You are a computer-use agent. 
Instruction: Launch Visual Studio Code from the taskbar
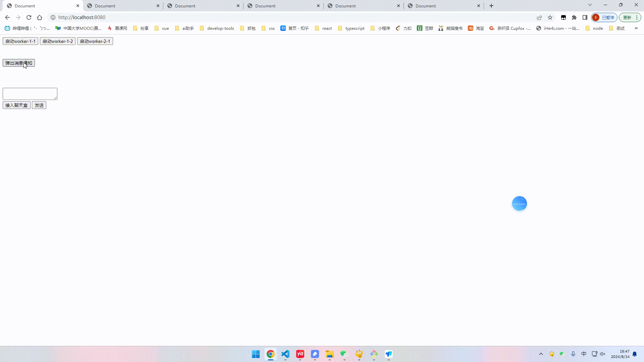pos(285,354)
